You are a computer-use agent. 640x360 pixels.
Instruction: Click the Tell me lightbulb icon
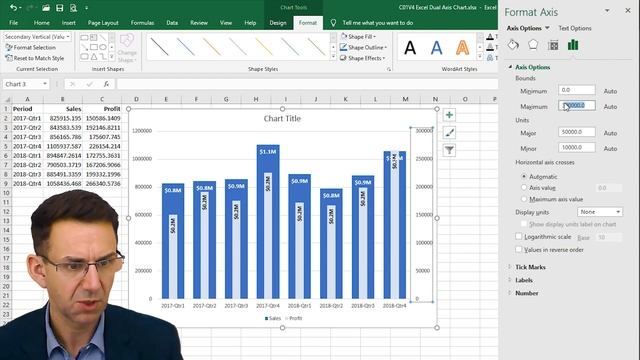pos(333,23)
